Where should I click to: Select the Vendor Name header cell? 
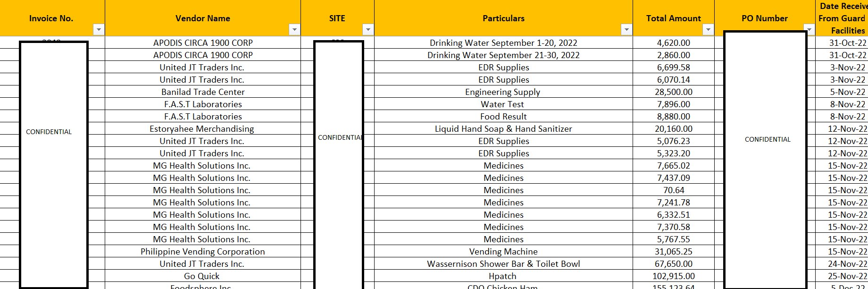202,18
